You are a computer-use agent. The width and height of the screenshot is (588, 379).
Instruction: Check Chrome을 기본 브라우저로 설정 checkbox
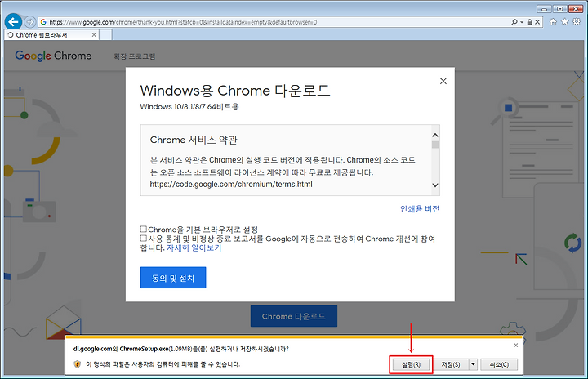pos(143,229)
